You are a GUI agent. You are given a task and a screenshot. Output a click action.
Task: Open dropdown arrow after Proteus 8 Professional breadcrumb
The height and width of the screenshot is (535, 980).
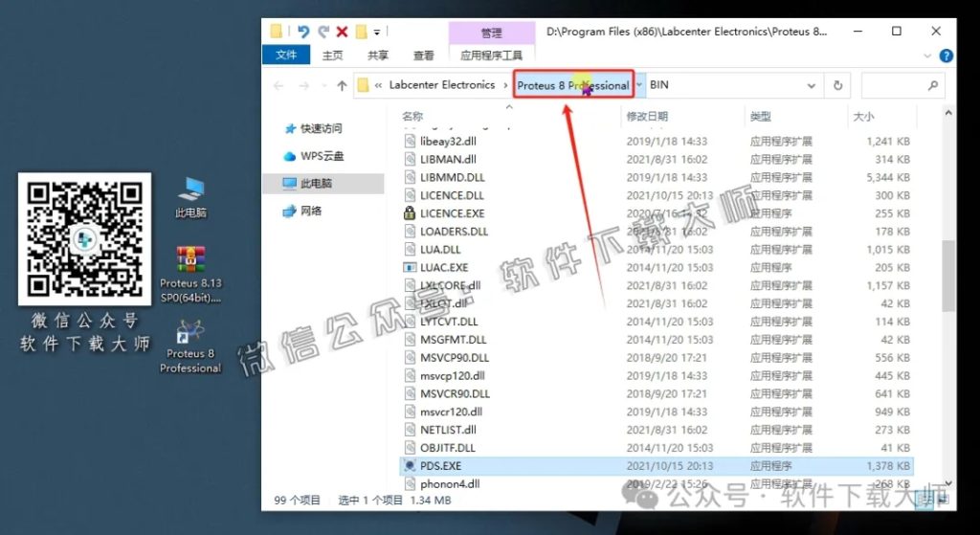coord(640,85)
